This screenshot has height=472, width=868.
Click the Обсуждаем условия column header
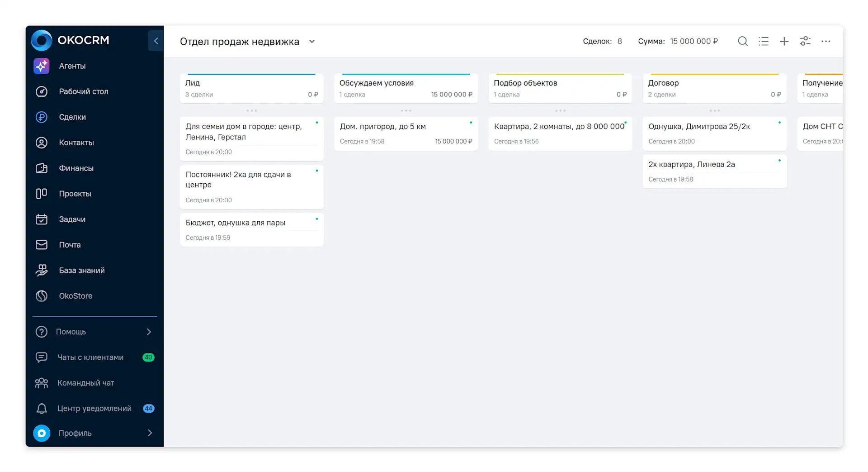pos(406,88)
